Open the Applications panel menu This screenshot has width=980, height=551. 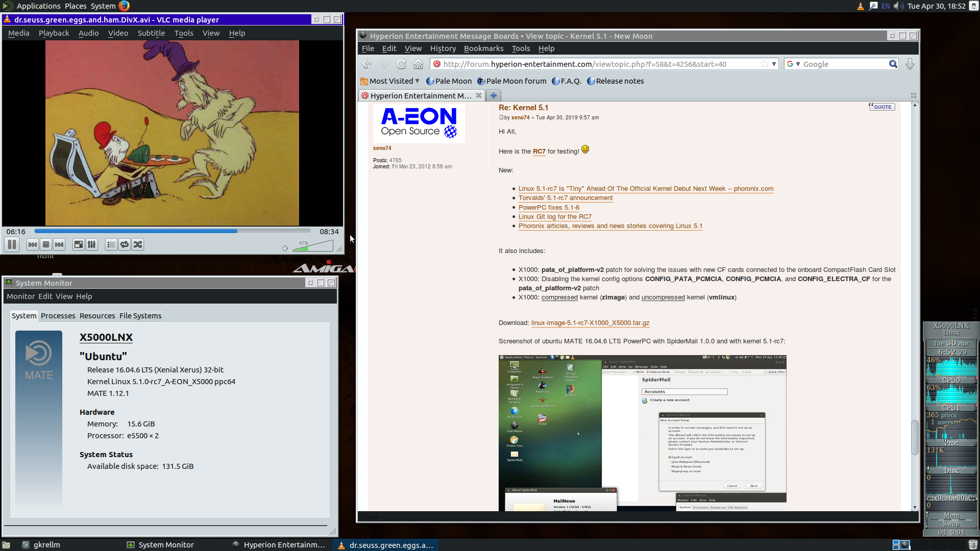coord(38,6)
